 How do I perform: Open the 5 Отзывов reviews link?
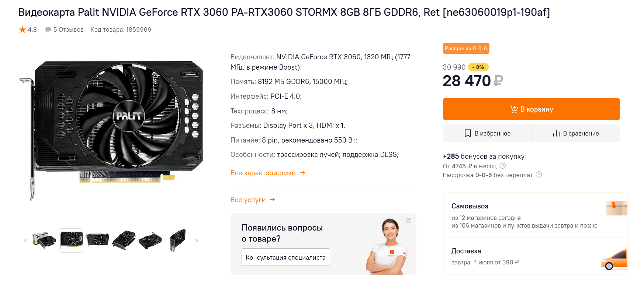68,29
